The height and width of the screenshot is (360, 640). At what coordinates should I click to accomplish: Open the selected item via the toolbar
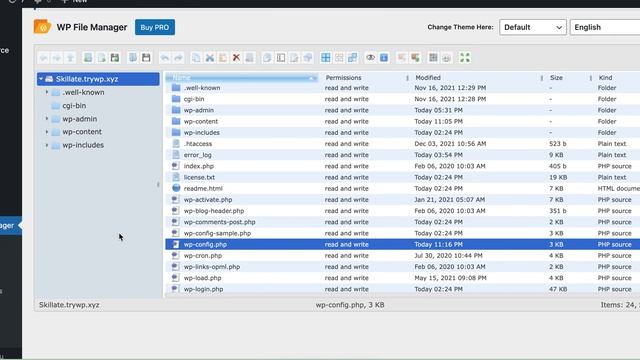tap(133, 58)
